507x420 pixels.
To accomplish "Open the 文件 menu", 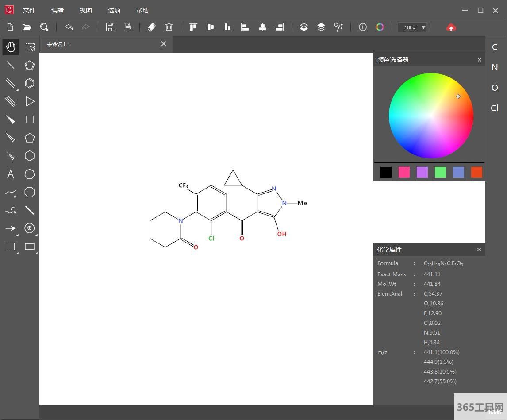I will pyautogui.click(x=29, y=10).
